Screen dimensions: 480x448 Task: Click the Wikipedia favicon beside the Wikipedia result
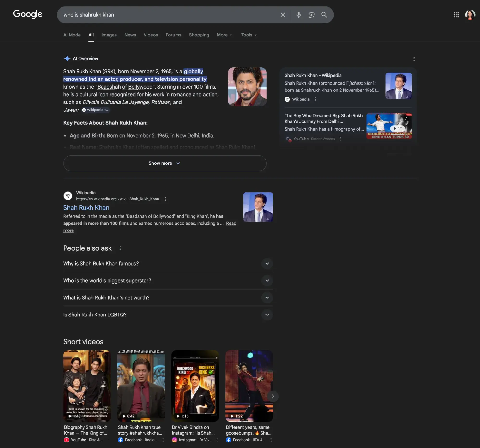click(68, 196)
